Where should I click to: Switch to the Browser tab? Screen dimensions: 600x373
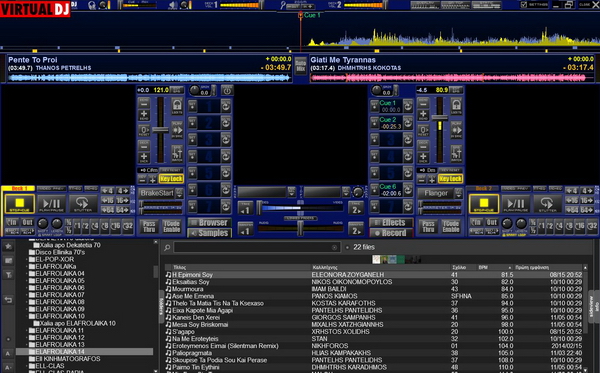click(x=209, y=223)
